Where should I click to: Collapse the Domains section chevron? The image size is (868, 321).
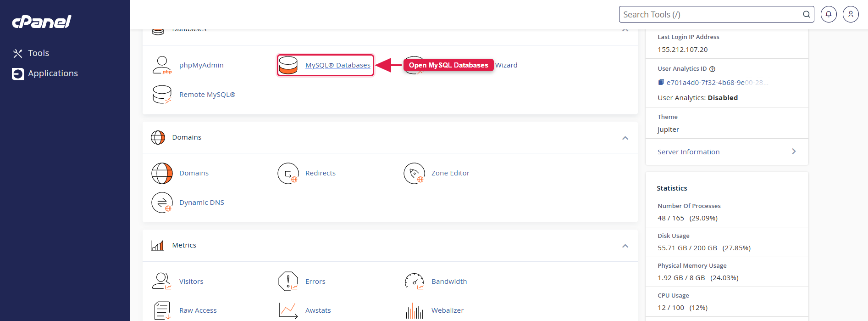point(625,138)
